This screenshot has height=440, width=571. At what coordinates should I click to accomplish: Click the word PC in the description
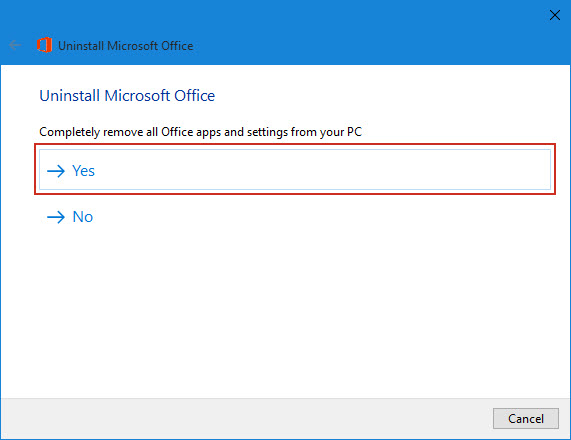[354, 131]
